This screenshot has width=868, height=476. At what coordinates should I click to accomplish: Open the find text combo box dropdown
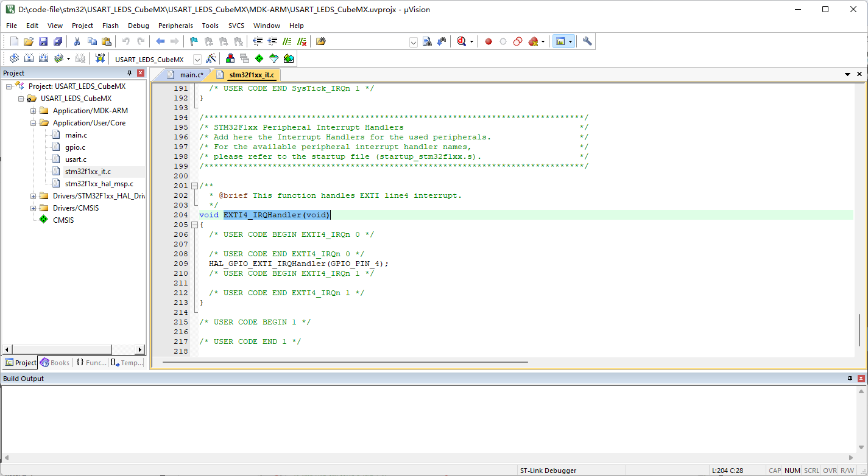pos(414,42)
